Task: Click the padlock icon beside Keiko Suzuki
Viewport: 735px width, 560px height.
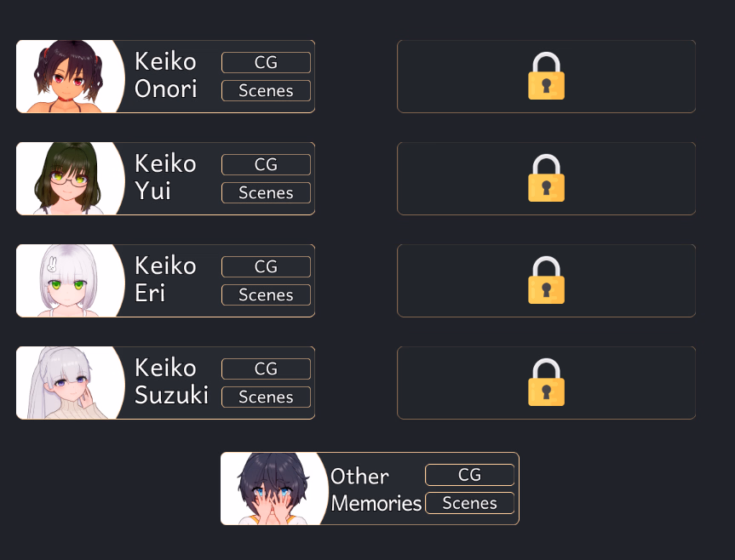Action: [x=546, y=382]
